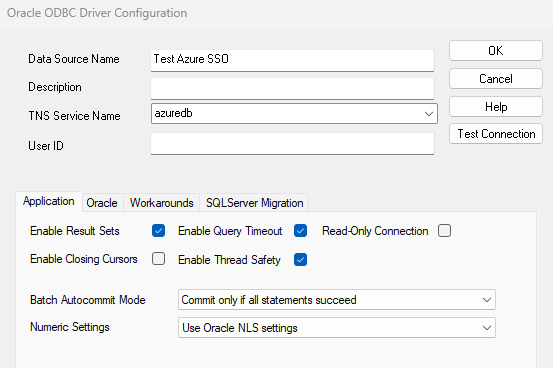
Task: Click into the Description text field
Action: point(292,89)
